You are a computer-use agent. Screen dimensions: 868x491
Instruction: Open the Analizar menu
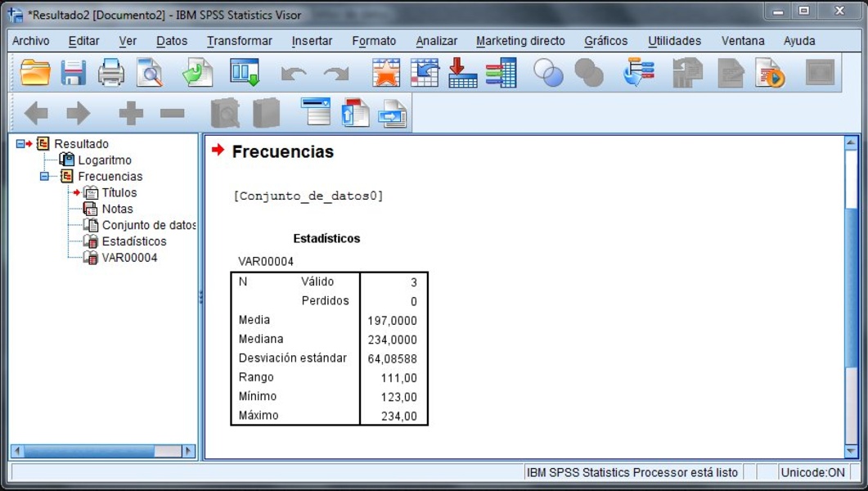coord(436,41)
